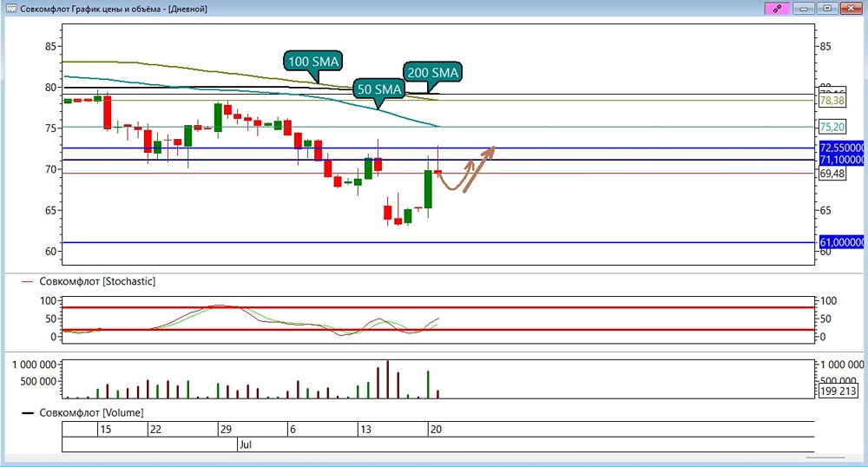The height and width of the screenshot is (467, 868).
Task: Click the 69,48 last price label
Action: pos(832,174)
